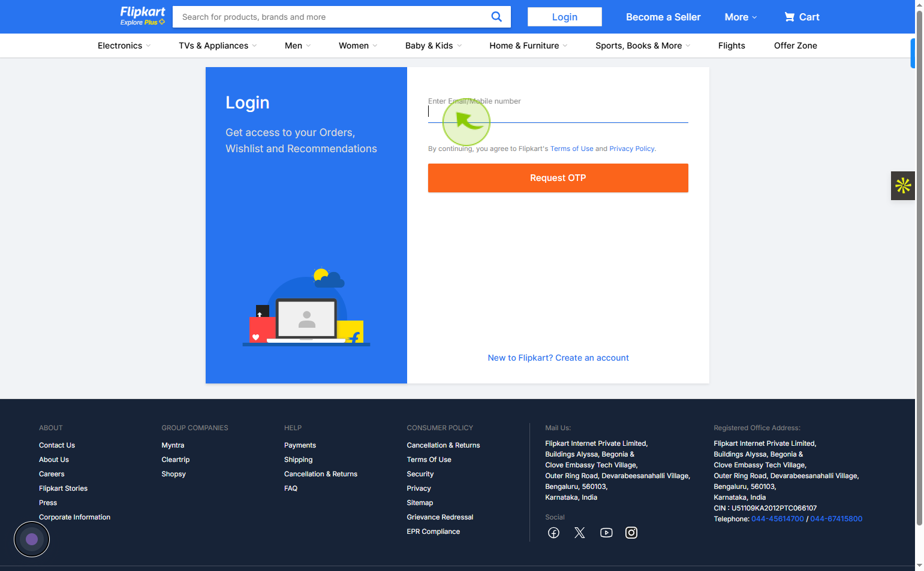
Task: Open Press footer link
Action: tap(48, 503)
